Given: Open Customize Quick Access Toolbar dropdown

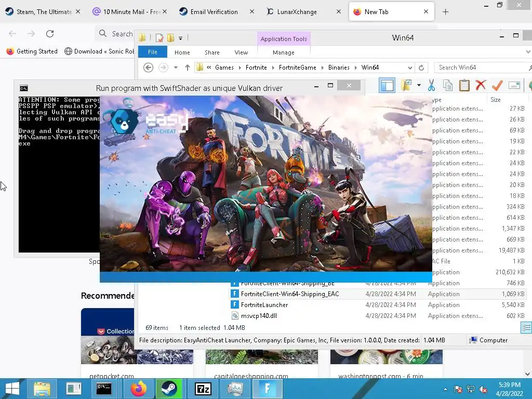Looking at the screenshot, I should pos(180,38).
